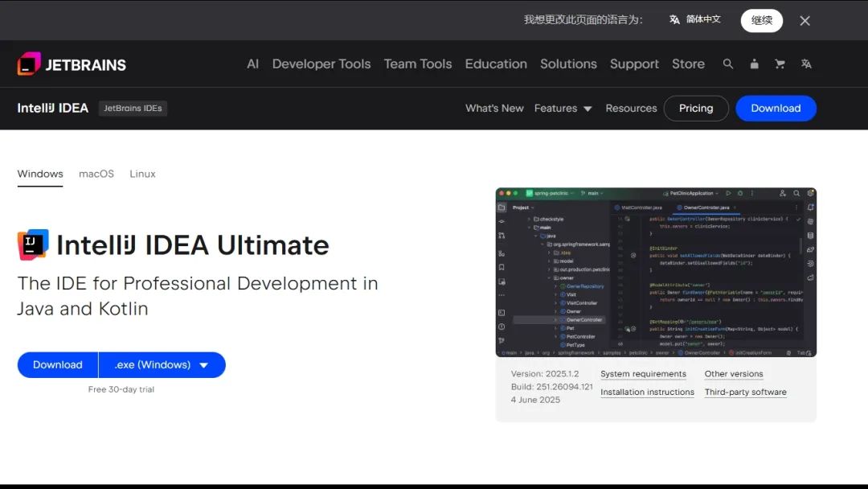868x489 pixels.
Task: Click the IntelliJ IDEA Ultimate heading
Action: pyautogui.click(x=193, y=244)
